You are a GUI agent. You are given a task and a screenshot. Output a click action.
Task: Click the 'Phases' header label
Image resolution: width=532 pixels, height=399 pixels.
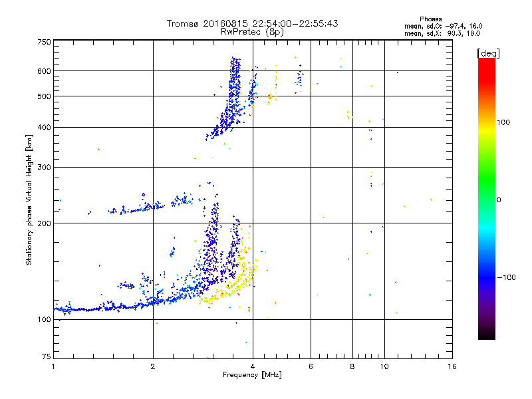pos(430,19)
